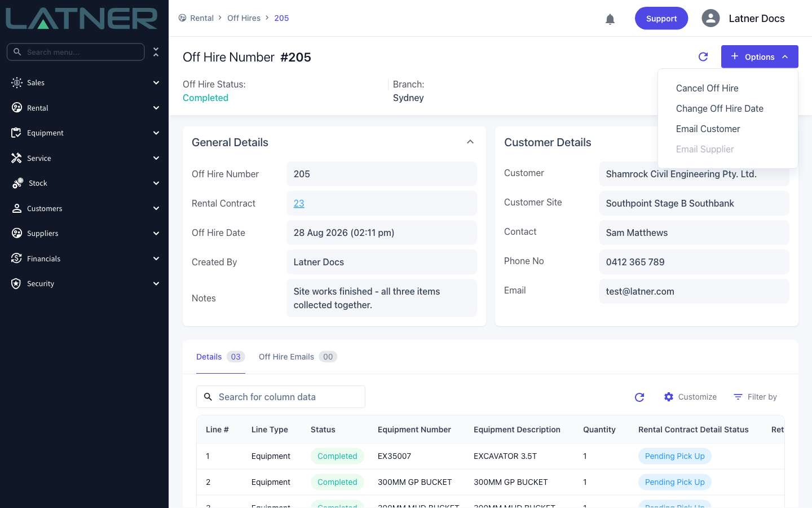Click Customize table label
This screenshot has width=812, height=508.
pyautogui.click(x=698, y=397)
